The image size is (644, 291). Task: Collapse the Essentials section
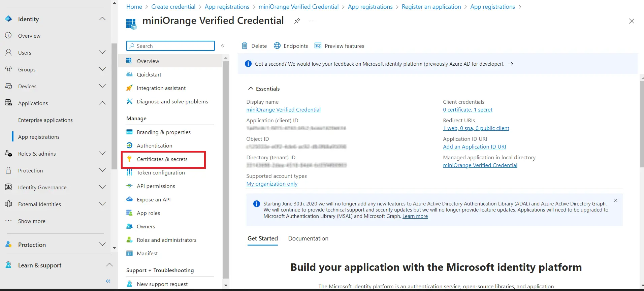click(x=264, y=89)
